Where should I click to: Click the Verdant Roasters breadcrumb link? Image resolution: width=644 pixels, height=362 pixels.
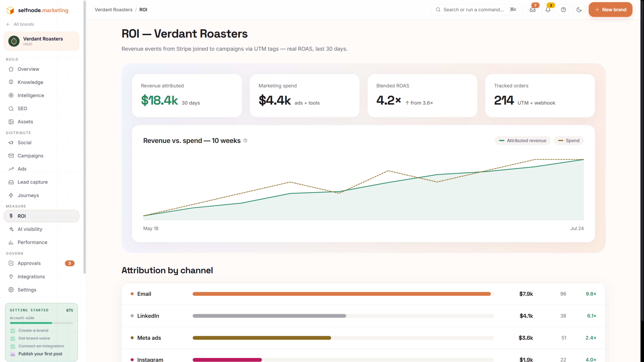coord(113,9)
